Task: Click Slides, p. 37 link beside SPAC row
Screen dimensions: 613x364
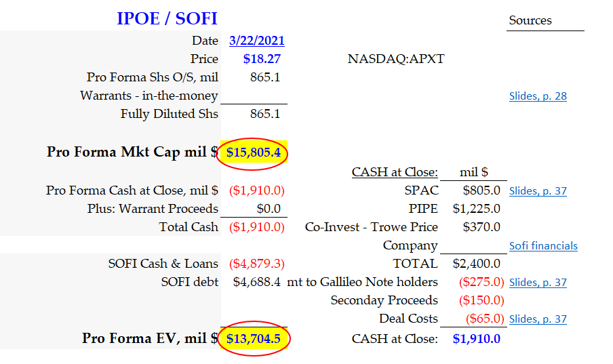Action: point(538,191)
